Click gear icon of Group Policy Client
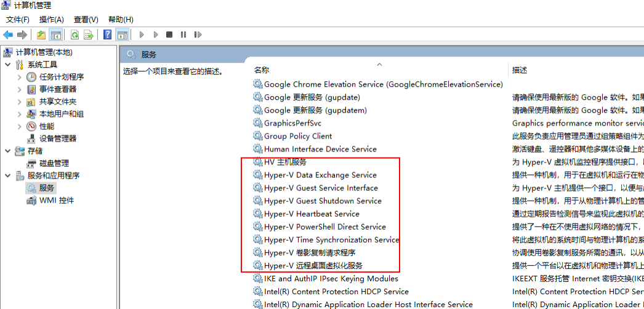Viewport: 644px width, 309px height. coord(257,136)
